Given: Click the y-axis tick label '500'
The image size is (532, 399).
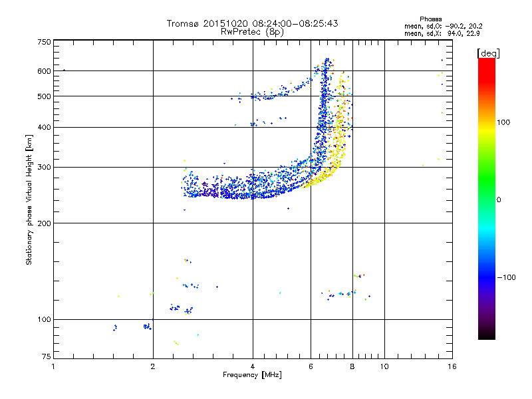Looking at the screenshot, I should 44,96.
